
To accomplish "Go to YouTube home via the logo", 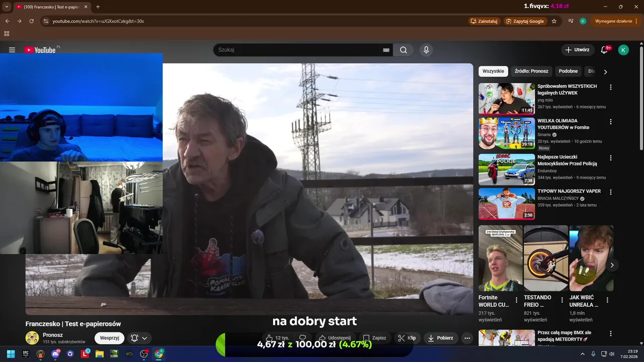I will pos(40,50).
